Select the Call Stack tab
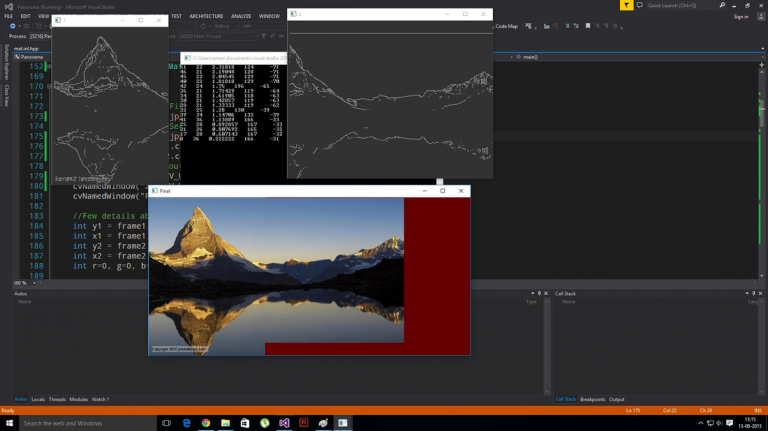 coord(565,399)
